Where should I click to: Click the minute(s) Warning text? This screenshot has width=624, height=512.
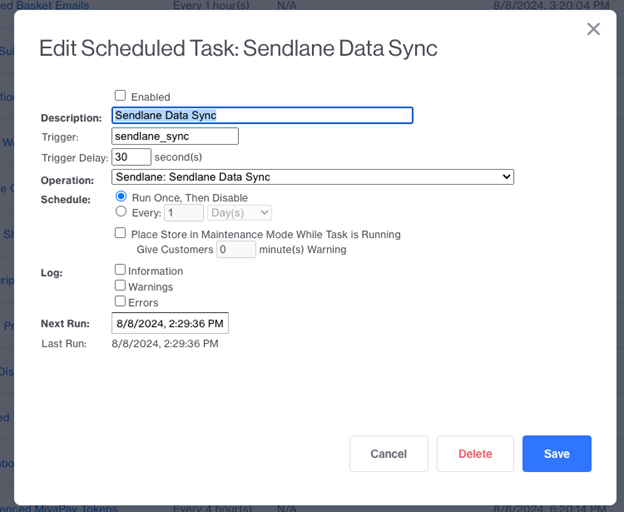click(x=303, y=250)
